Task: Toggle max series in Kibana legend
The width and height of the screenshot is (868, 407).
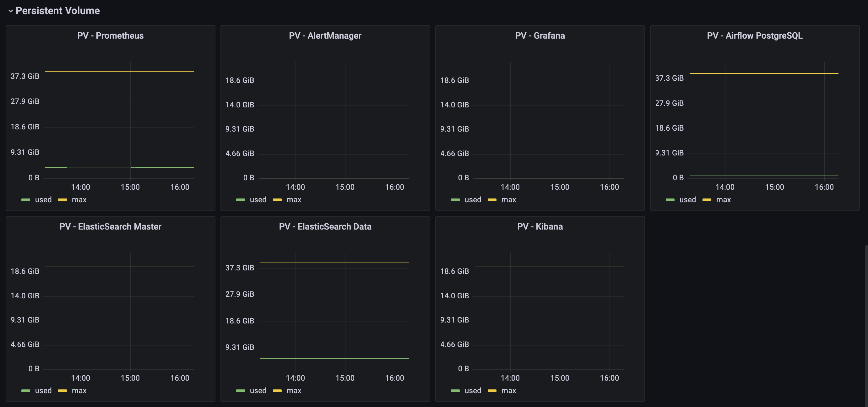Action: pos(508,390)
